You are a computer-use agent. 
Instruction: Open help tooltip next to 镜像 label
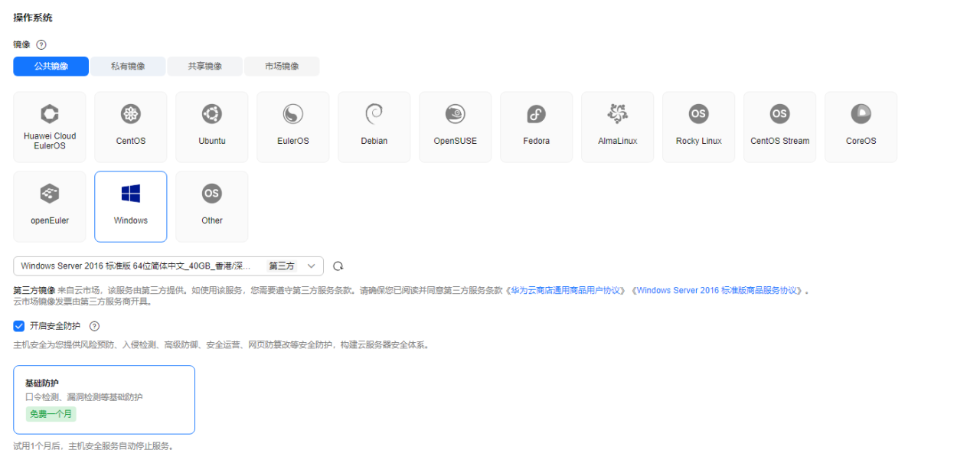[41, 44]
